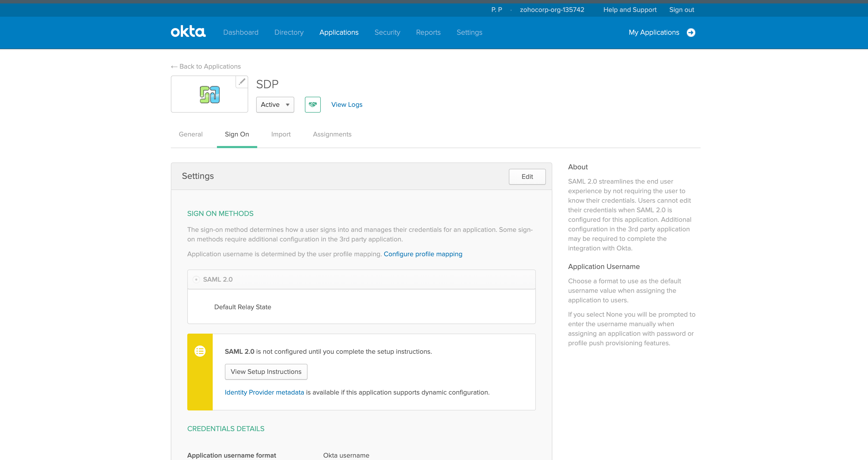Click View Setup Instructions button
The width and height of the screenshot is (868, 460).
[x=266, y=371]
